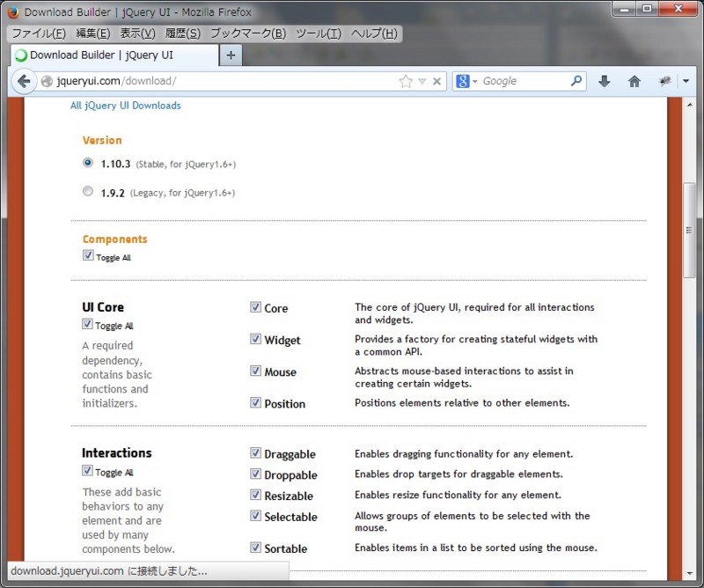Open a new tab with plus button
Image resolution: width=704 pixels, height=588 pixels.
(231, 55)
